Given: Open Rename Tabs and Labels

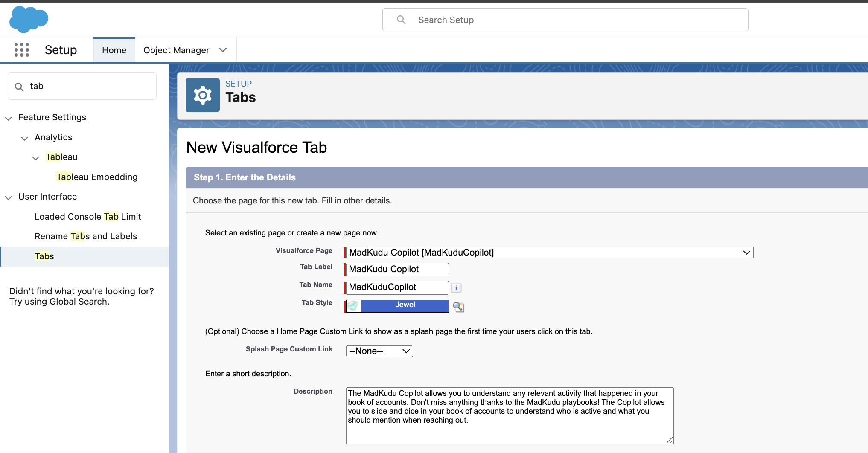Looking at the screenshot, I should point(86,236).
